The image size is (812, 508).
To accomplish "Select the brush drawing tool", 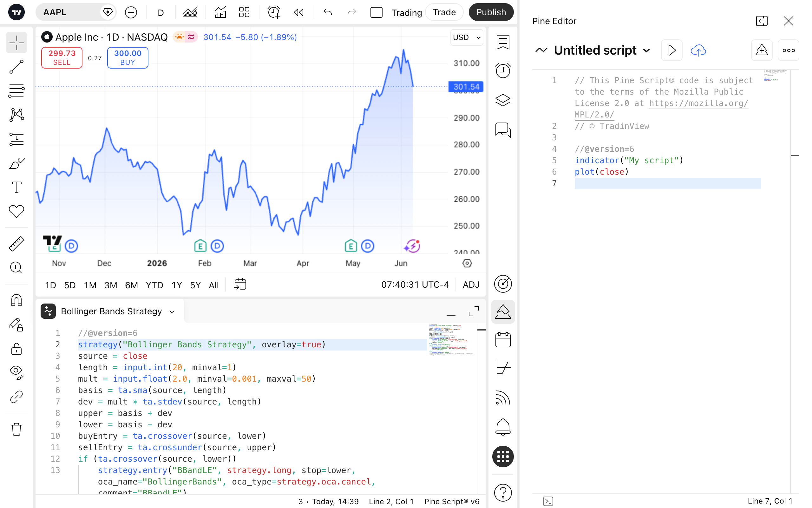I will click(16, 163).
